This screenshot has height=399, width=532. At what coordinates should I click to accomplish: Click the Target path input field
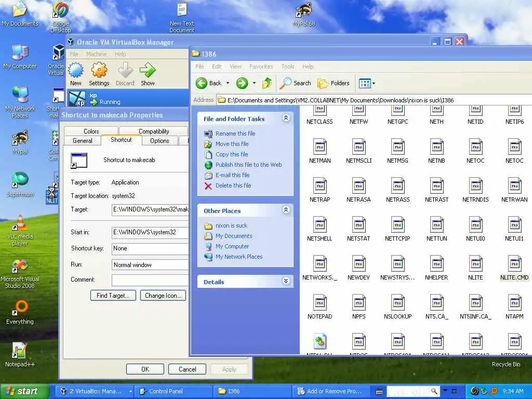pyautogui.click(x=150, y=210)
